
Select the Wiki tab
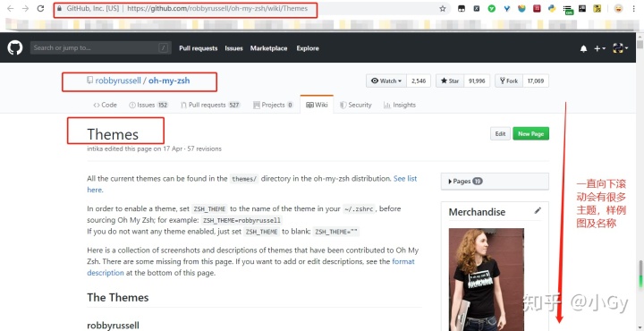click(317, 105)
